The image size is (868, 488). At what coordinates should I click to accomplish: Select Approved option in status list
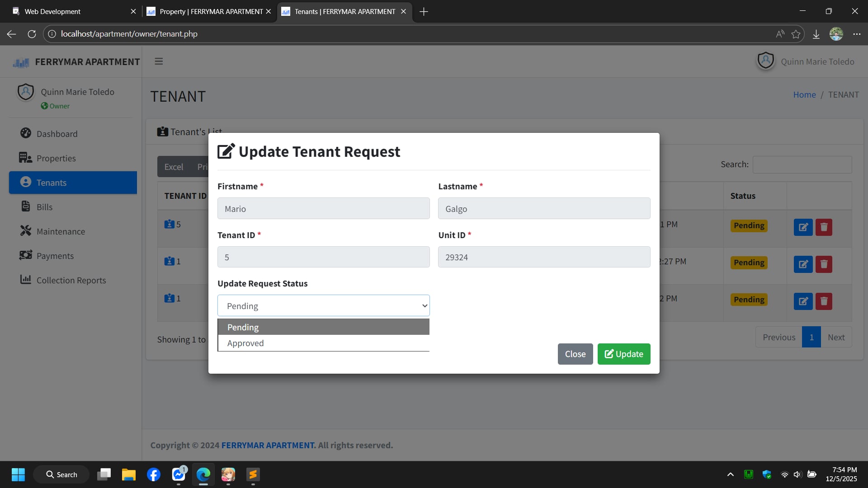(245, 343)
